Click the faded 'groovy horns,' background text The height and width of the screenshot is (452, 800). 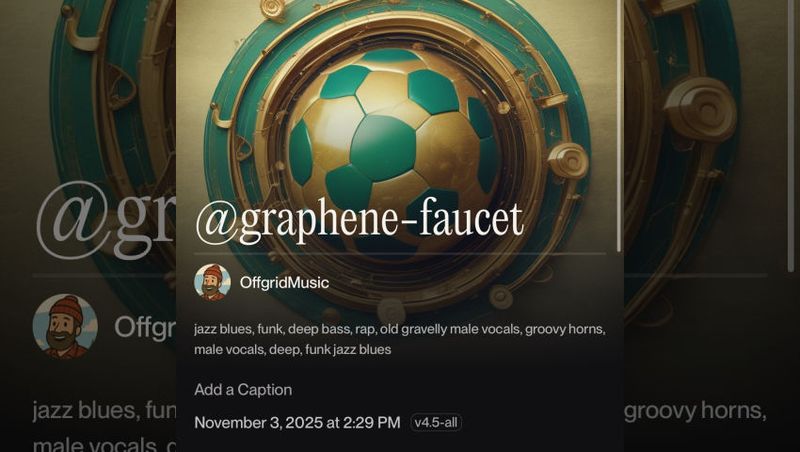695,411
